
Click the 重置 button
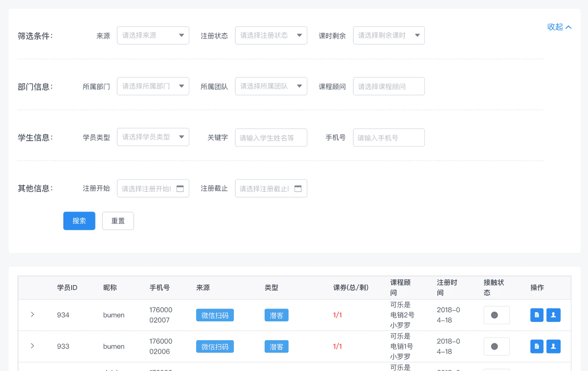118,221
